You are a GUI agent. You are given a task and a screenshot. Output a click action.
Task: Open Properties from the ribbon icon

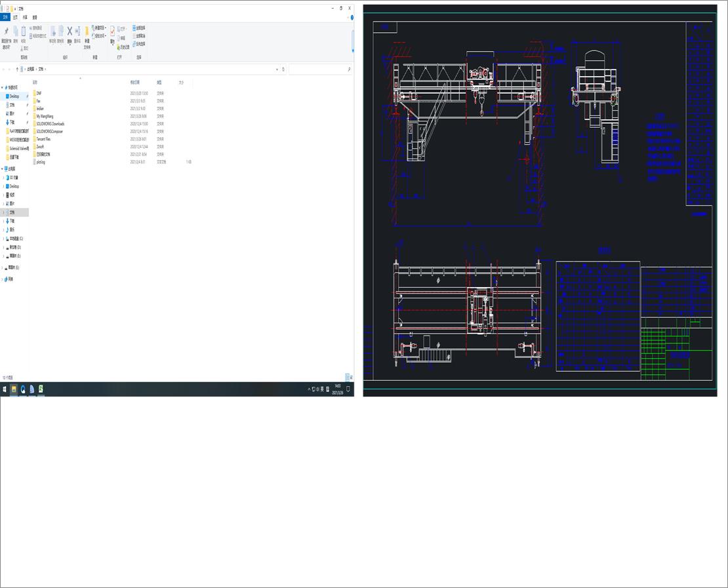tap(112, 31)
